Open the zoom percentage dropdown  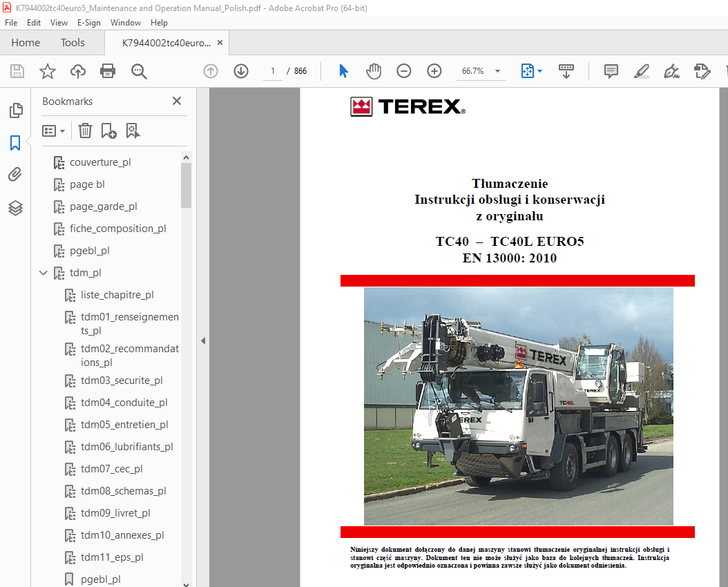point(498,71)
